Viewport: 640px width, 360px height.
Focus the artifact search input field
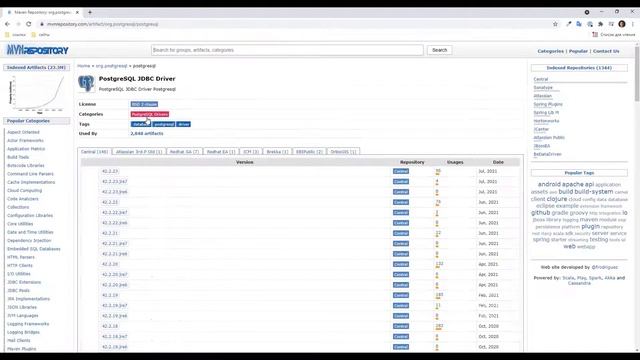287,50
